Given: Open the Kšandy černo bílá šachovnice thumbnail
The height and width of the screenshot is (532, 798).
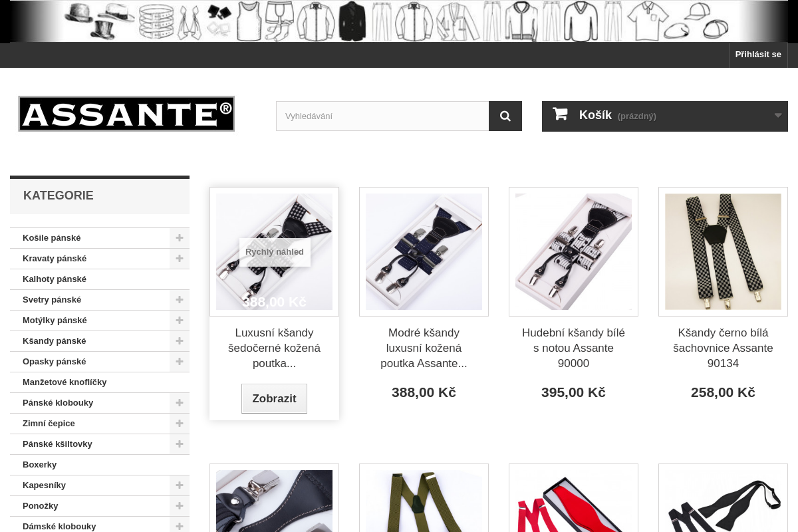Looking at the screenshot, I should coord(723,251).
